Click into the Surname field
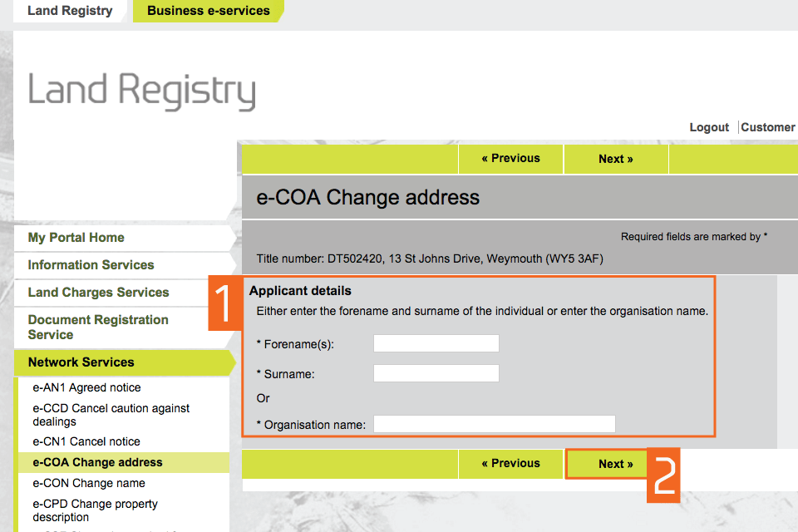 coord(436,373)
